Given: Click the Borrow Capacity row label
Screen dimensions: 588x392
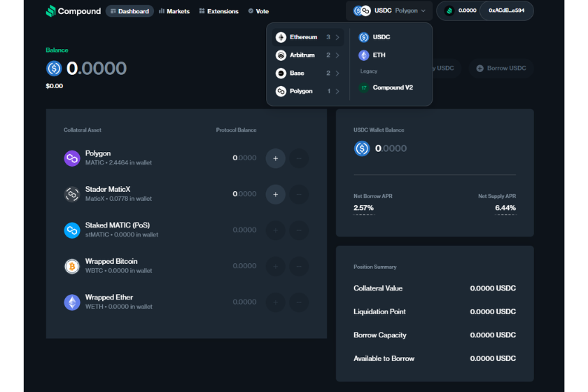Looking at the screenshot, I should pyautogui.click(x=380, y=335).
